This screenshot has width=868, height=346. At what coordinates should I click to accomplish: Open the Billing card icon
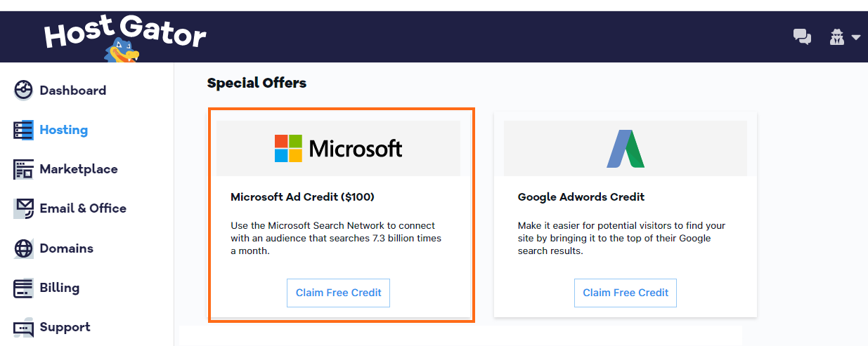coord(23,288)
